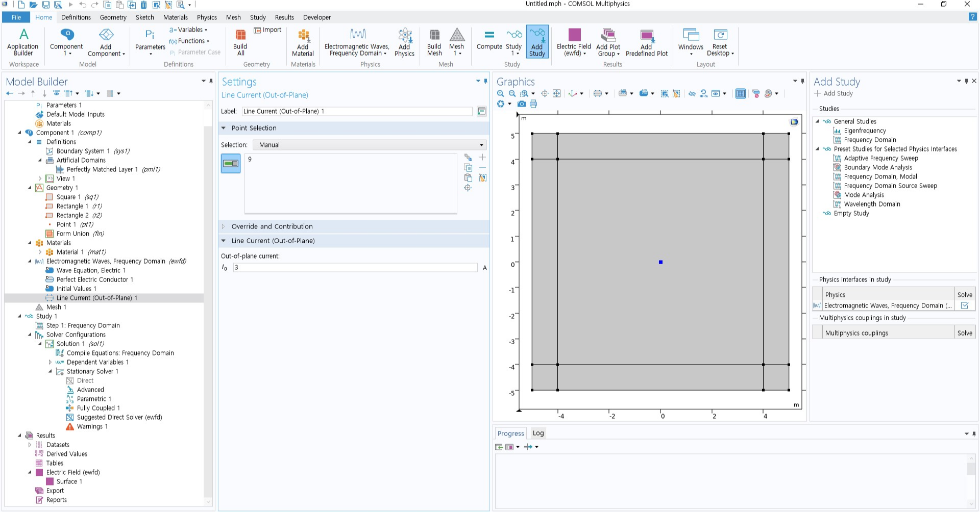Click the Zoom Out icon in Graphics

pyautogui.click(x=512, y=93)
